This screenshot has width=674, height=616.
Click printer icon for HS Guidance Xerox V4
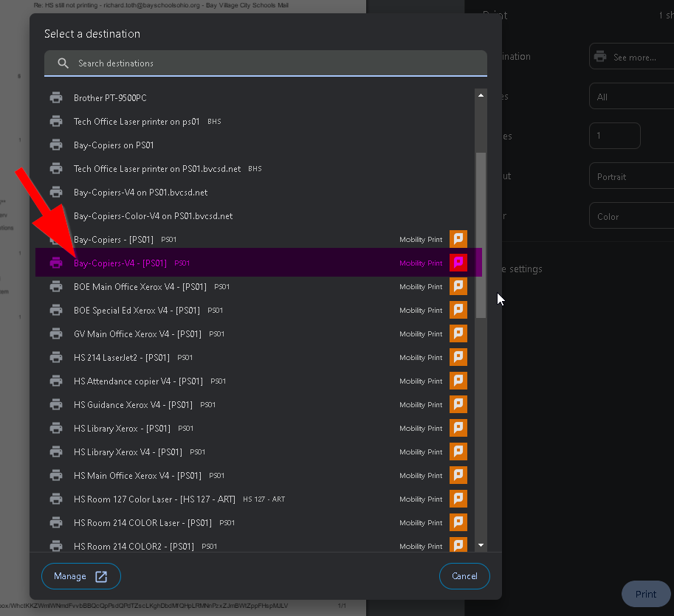[56, 405]
